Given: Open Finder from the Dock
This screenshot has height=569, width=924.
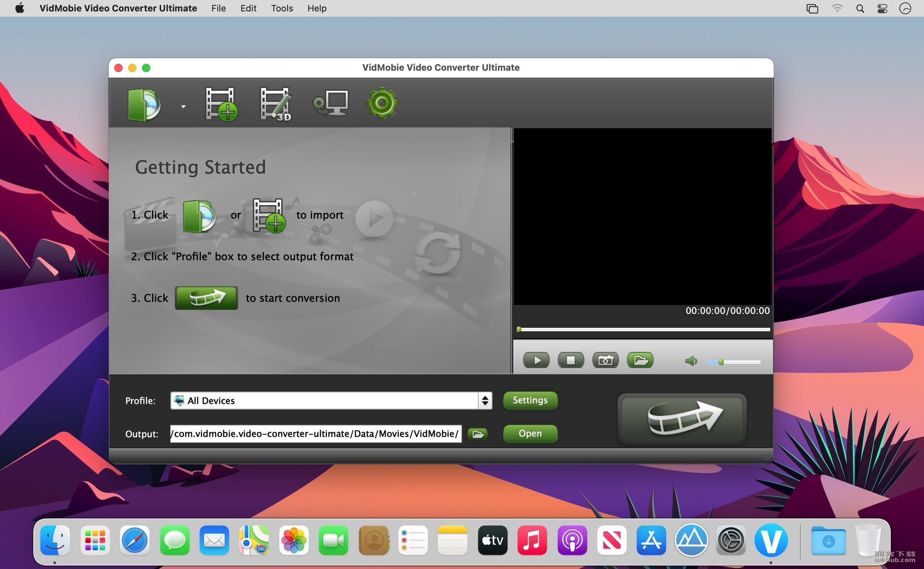Looking at the screenshot, I should (55, 540).
